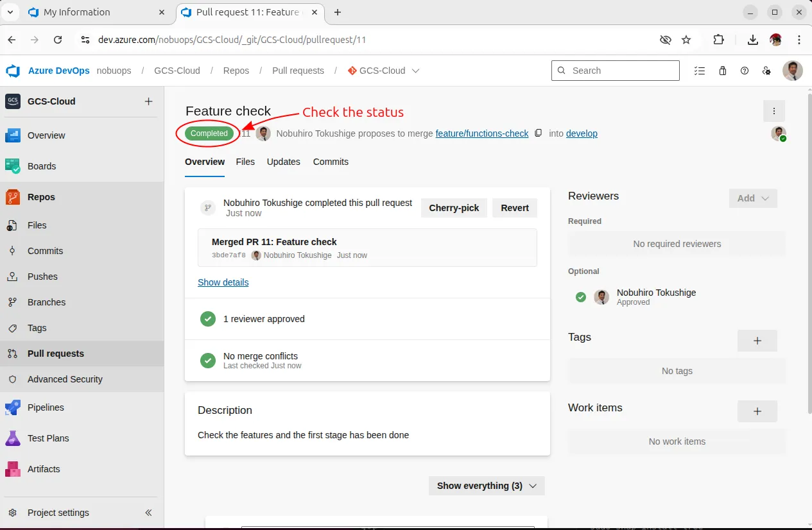Click the Revert button
Screen dimensions: 812x530
514,208
